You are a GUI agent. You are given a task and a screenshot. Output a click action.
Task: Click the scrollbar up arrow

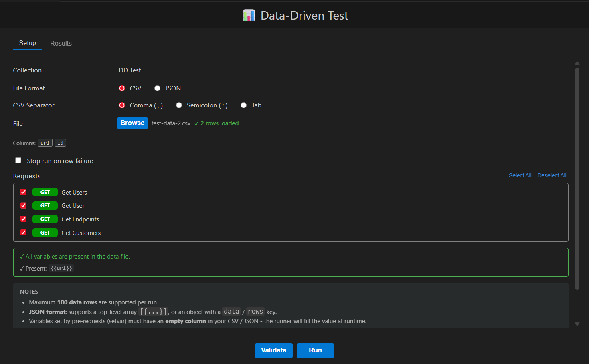point(577,63)
